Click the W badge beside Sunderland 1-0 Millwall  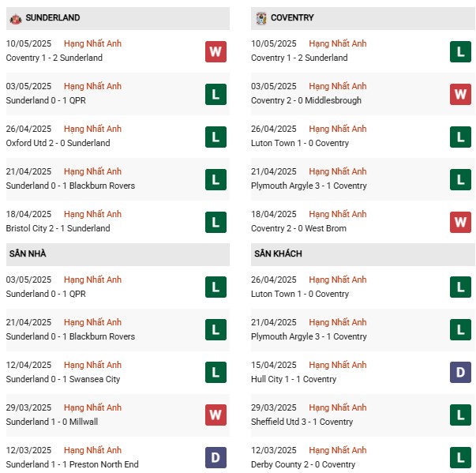pyautogui.click(x=216, y=415)
